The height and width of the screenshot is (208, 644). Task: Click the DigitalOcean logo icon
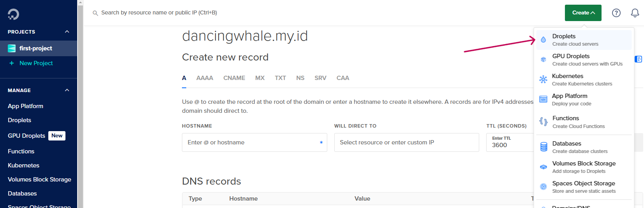13,14
